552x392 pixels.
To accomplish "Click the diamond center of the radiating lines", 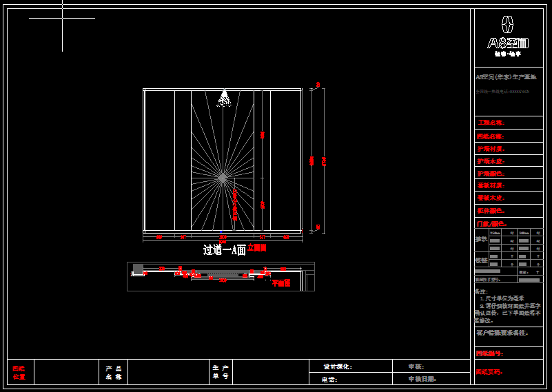I will (223, 178).
